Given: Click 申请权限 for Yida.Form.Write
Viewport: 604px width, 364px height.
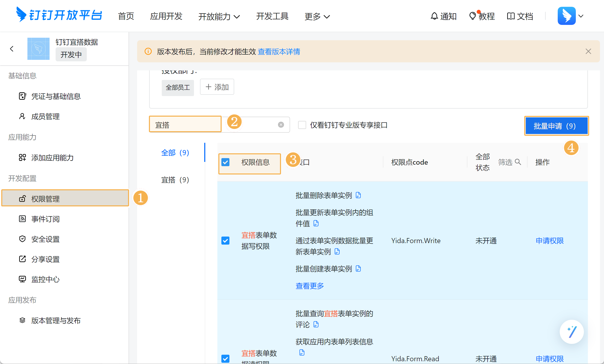Looking at the screenshot, I should pos(549,241).
